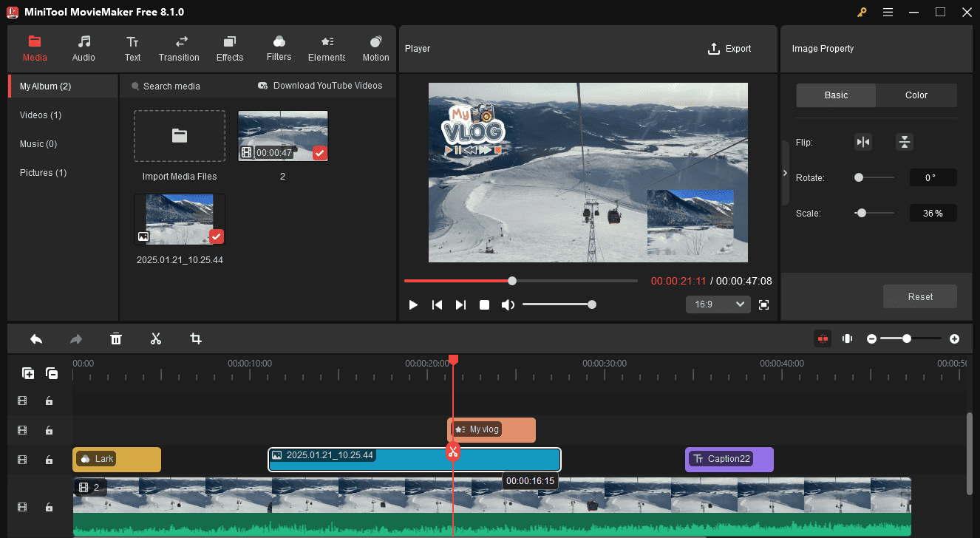Screen dimensions: 980x538
Task: Lock the track containing the Lark audio
Action: (x=49, y=460)
